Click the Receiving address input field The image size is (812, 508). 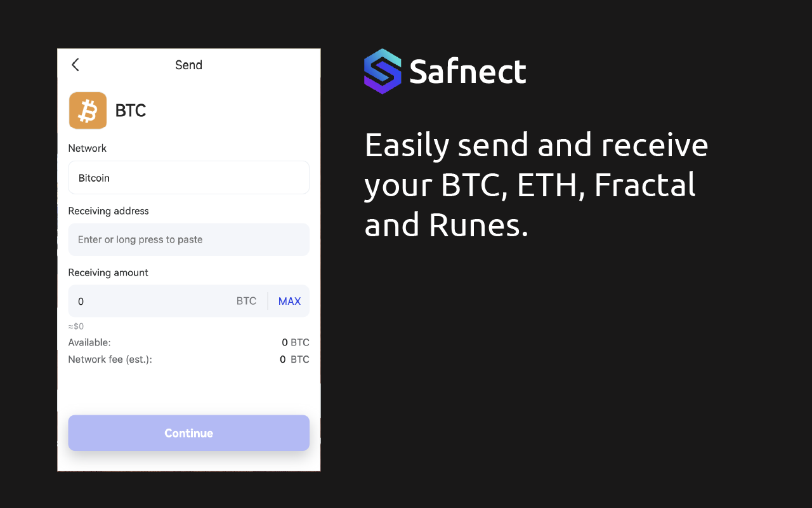point(188,239)
